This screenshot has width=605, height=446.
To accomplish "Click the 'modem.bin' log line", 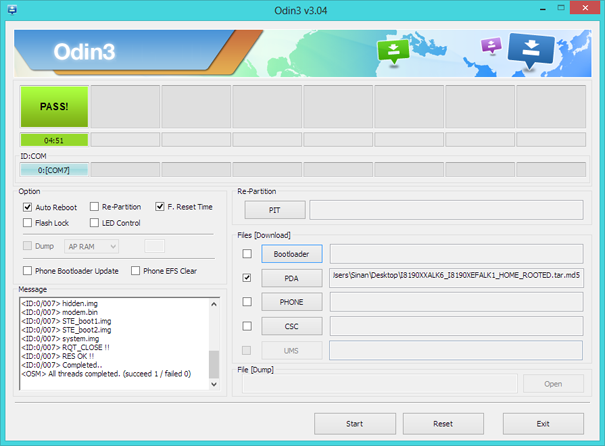I will (x=60, y=312).
